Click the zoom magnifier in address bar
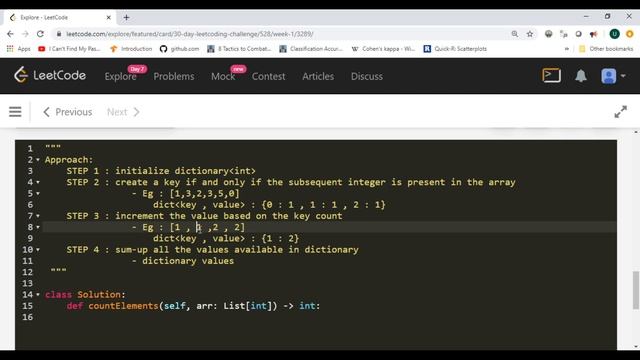640x360 pixels. tap(515, 34)
